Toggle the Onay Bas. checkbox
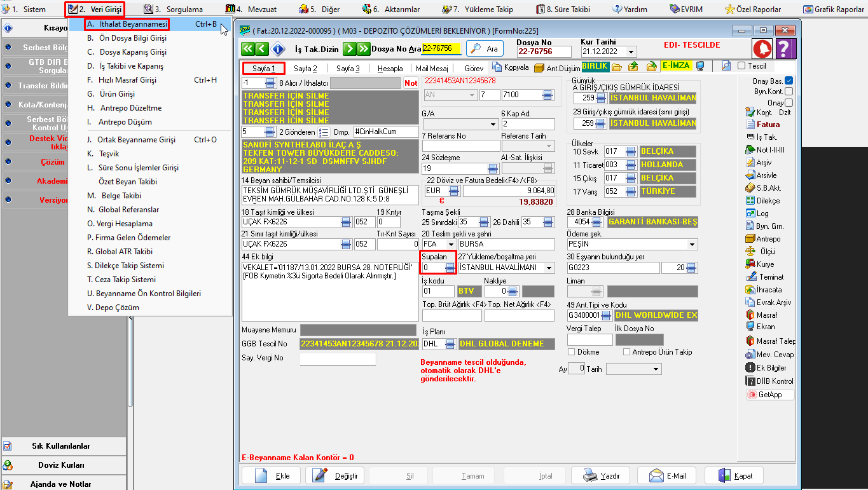Image resolution: width=868 pixels, height=490 pixels. 789,81
